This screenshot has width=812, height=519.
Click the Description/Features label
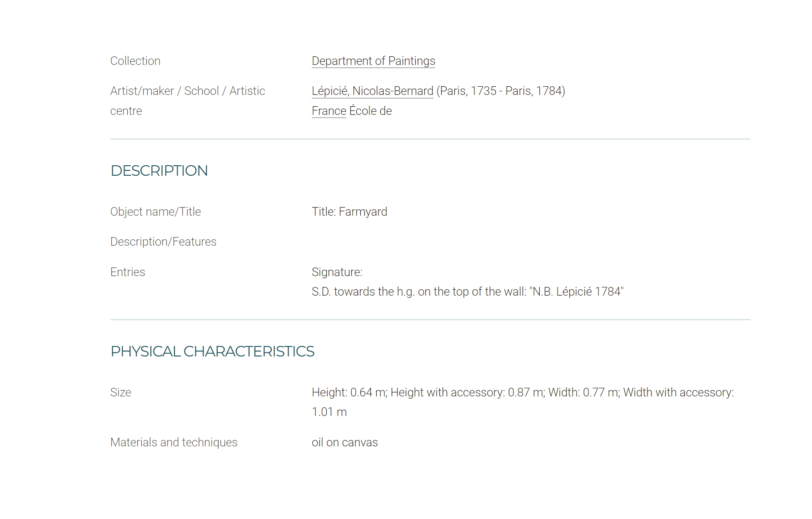(x=163, y=242)
